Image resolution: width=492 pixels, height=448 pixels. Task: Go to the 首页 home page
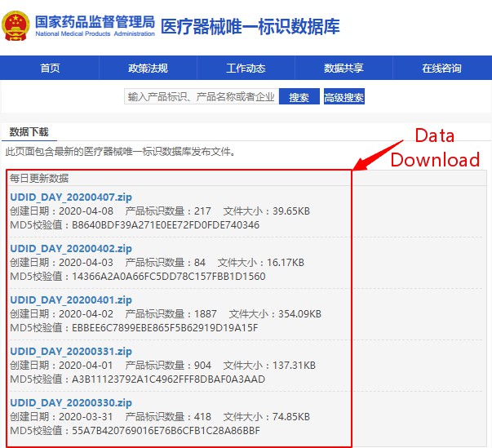point(50,69)
